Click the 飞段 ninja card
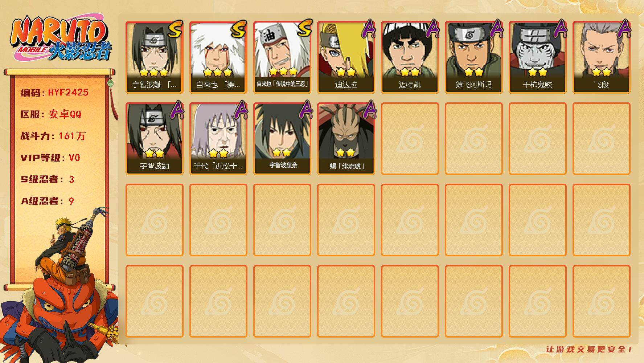Image resolution: width=644 pixels, height=363 pixels. 601,57
